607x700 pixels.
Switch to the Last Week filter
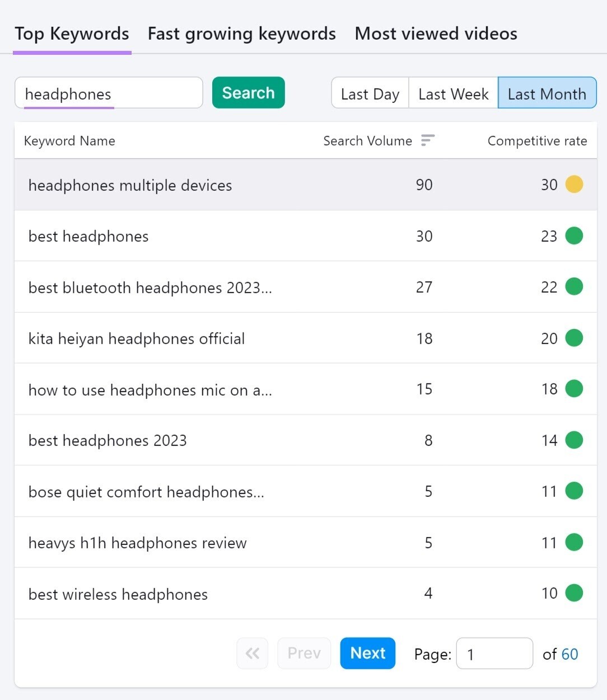(x=452, y=93)
